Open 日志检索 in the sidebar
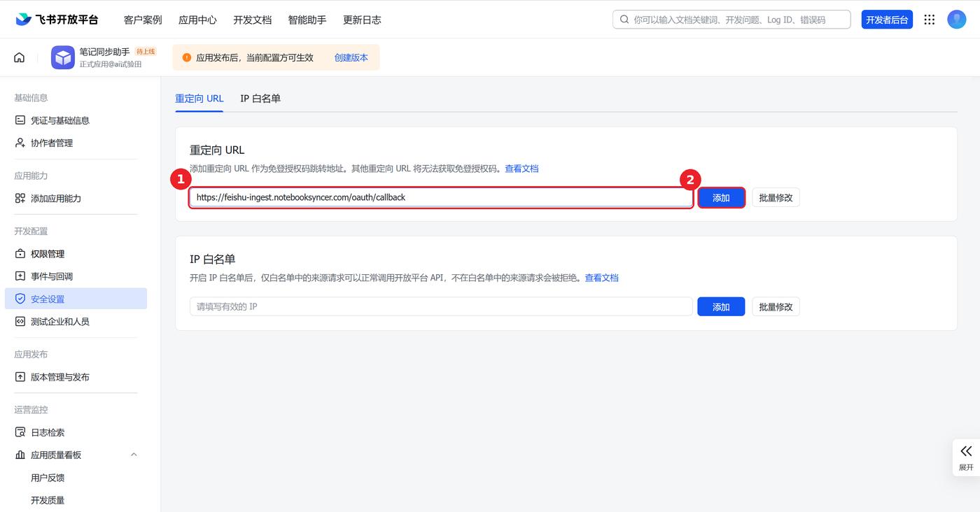Viewport: 980px width, 512px height. [76, 432]
